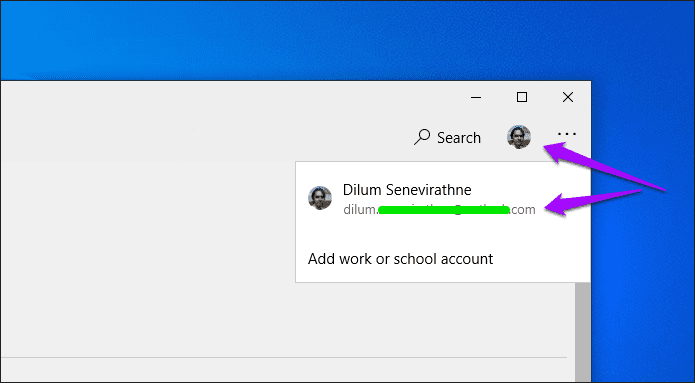Click the horizontal divider line near bottom

click(x=284, y=357)
